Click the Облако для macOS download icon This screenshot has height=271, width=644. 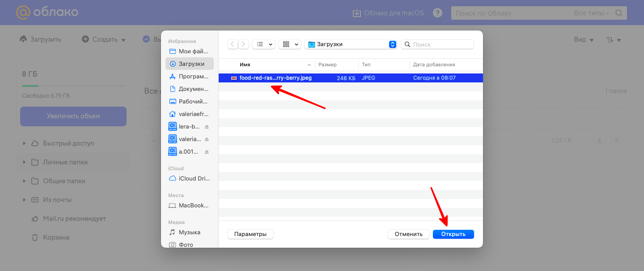click(x=356, y=13)
